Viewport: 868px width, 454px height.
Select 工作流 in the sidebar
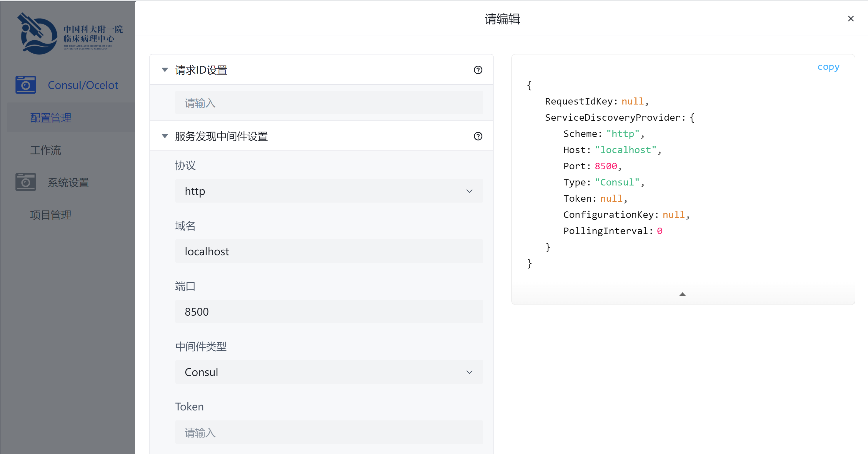click(46, 150)
